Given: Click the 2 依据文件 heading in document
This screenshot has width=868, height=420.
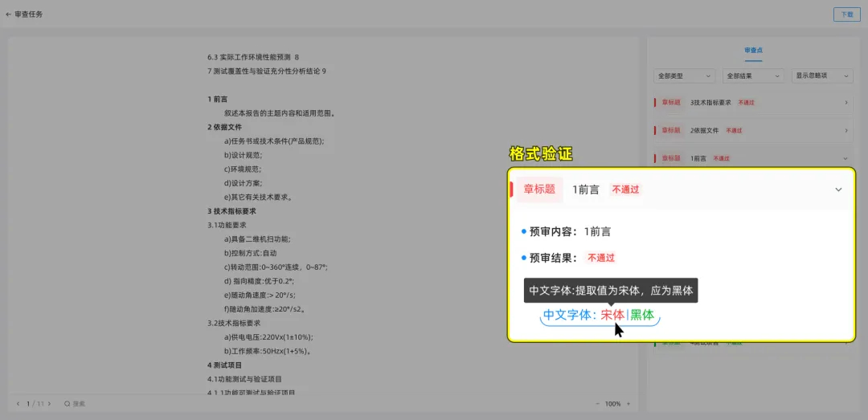Looking at the screenshot, I should coord(224,127).
